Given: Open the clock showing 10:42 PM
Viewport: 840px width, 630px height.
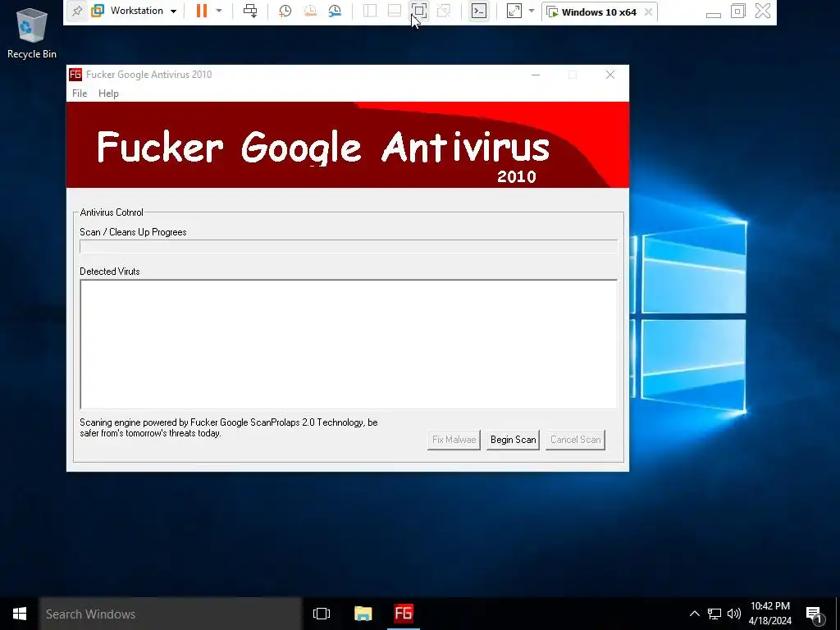Looking at the screenshot, I should tap(769, 614).
